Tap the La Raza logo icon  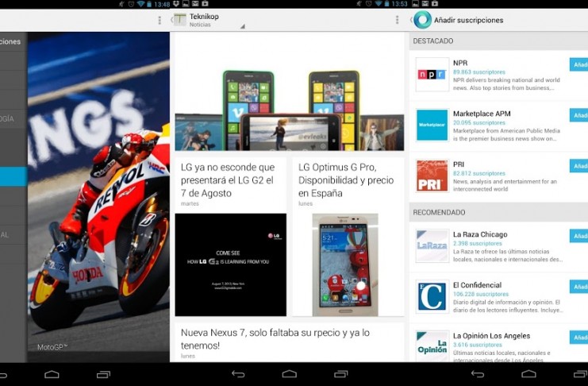click(x=432, y=246)
